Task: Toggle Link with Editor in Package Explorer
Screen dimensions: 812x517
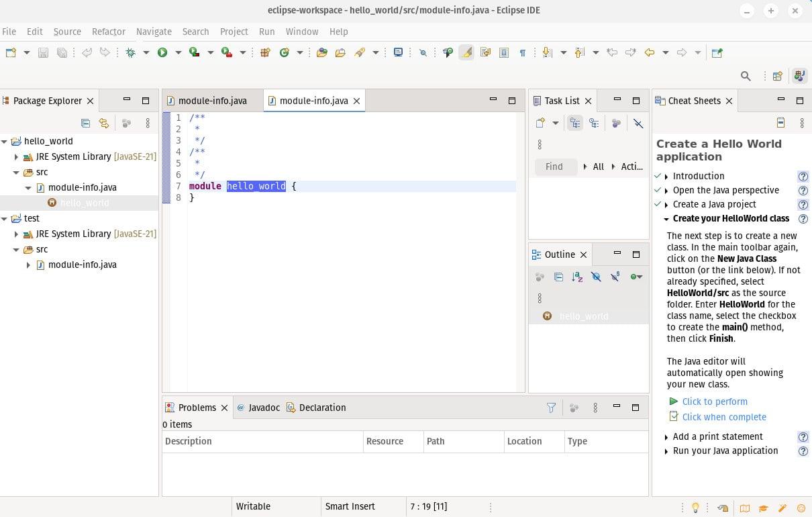Action: pos(103,123)
